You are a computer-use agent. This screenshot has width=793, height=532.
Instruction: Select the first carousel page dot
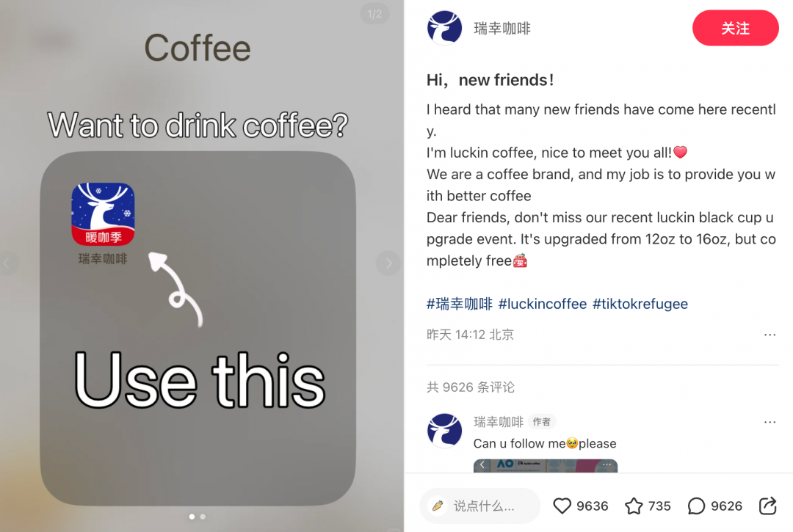tap(192, 517)
